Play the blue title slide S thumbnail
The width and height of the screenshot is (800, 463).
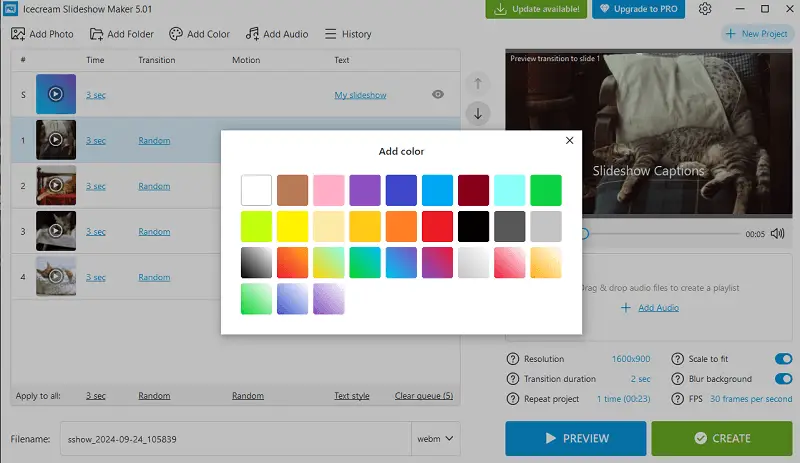point(56,94)
